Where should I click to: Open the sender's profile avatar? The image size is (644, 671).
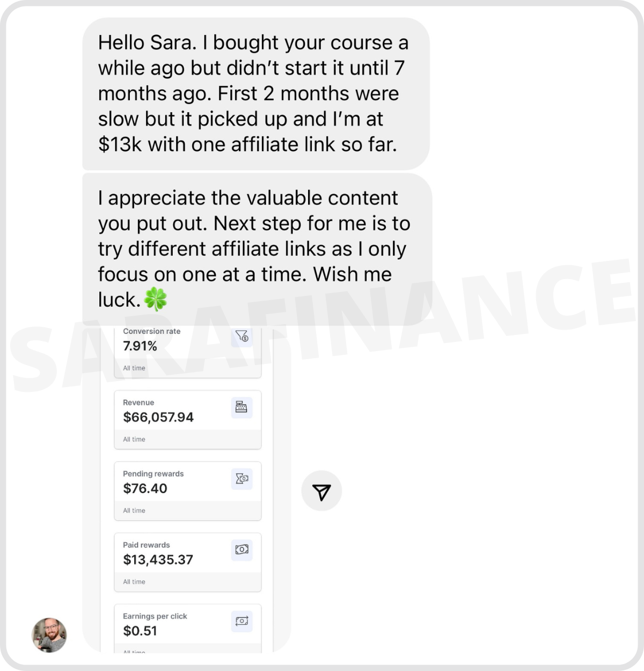[49, 635]
